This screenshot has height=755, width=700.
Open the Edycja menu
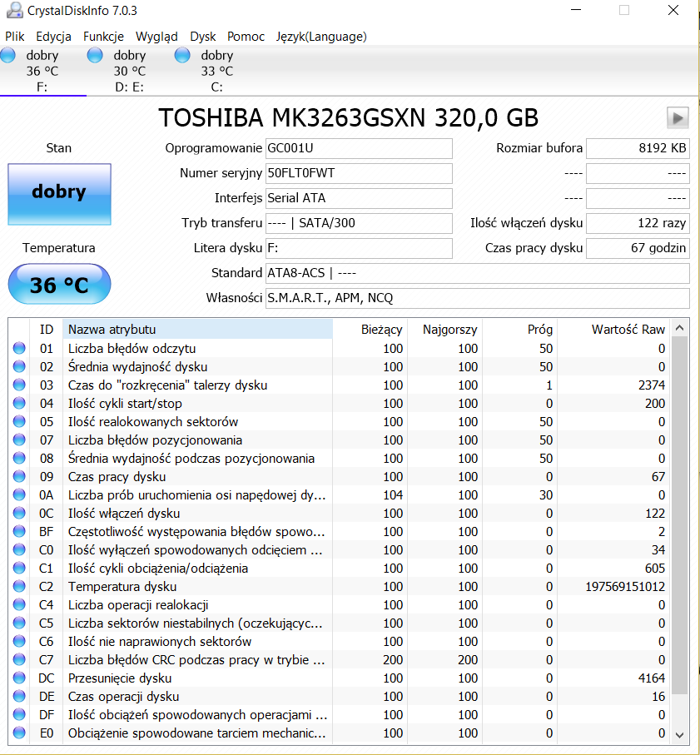(53, 37)
